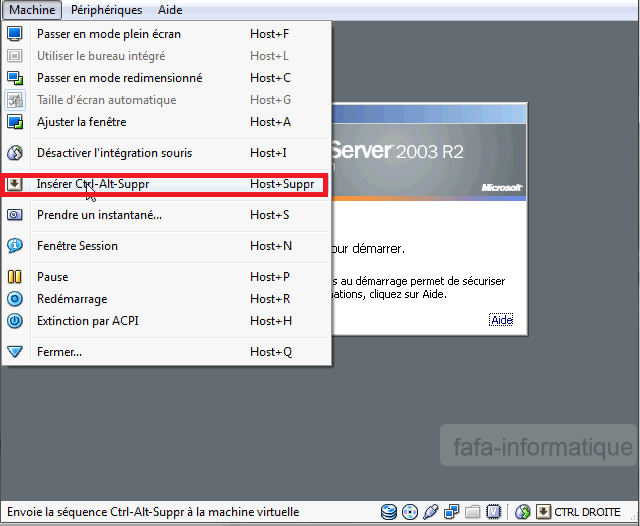Viewport: 640px width, 526px height.
Task: Click the Aide link in Windows dialog
Action: pos(501,320)
